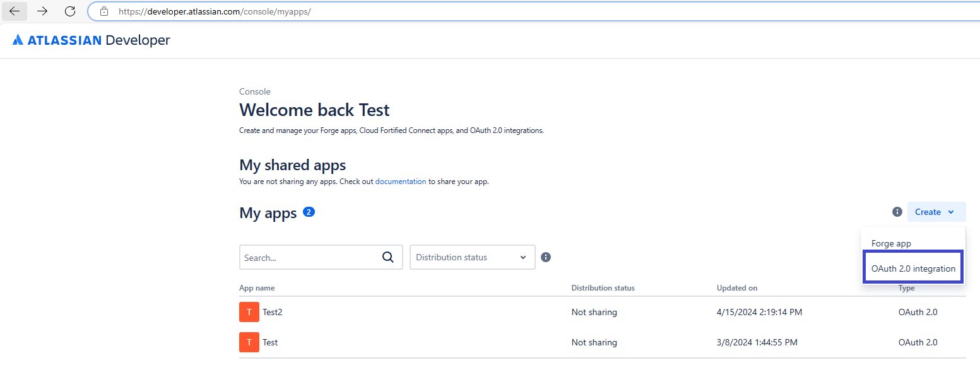Open the Test2 app
The height and width of the screenshot is (375, 980).
[x=273, y=311]
